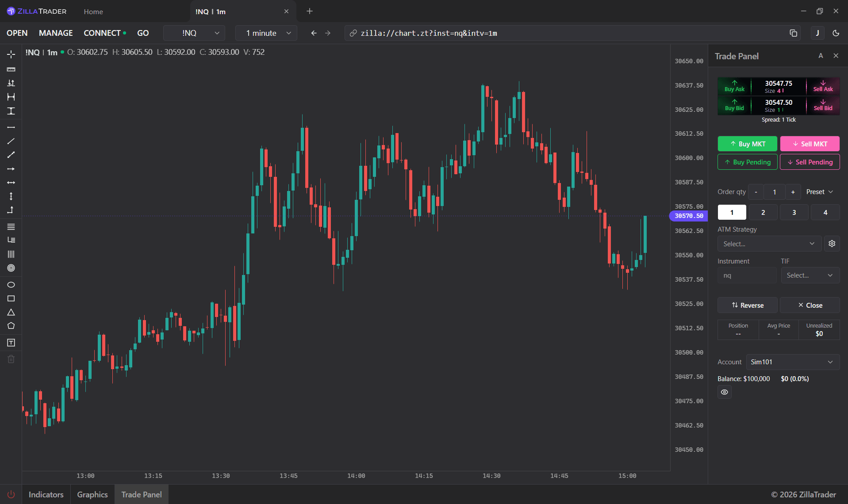Open the Sim101 account dropdown
The image size is (848, 504).
[x=793, y=362]
